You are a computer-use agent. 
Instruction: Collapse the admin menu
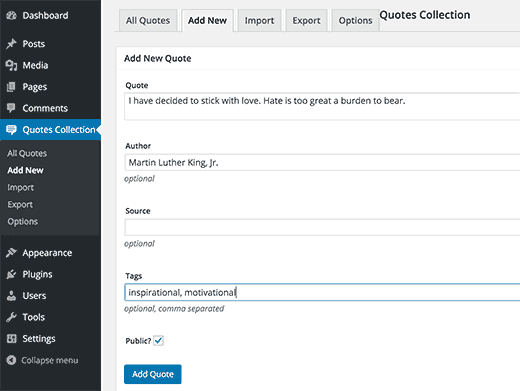tap(42, 360)
